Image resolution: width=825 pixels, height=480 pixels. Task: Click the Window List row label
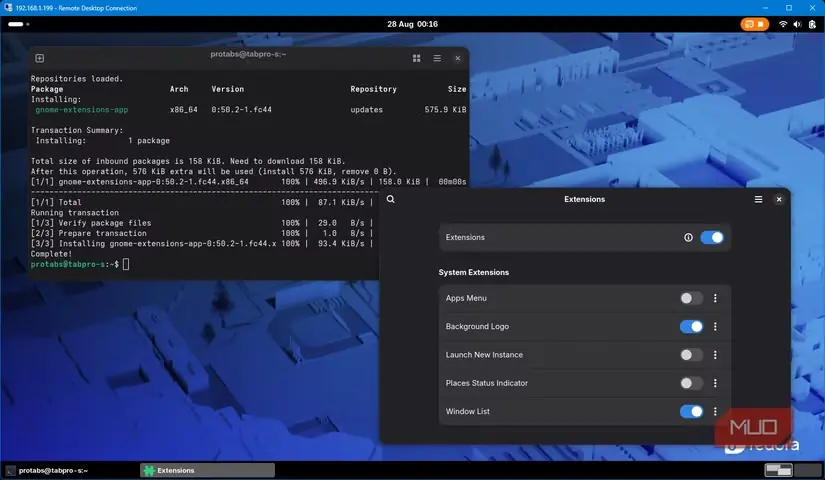click(467, 412)
